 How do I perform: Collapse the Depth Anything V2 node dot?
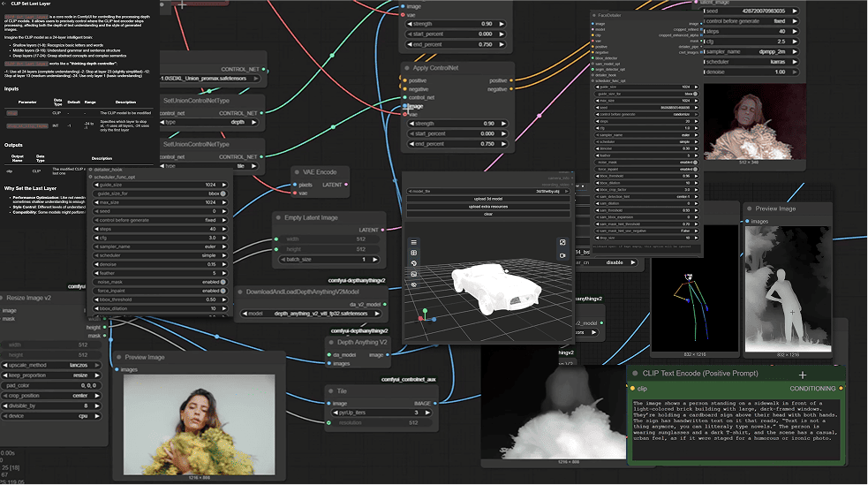(x=331, y=342)
